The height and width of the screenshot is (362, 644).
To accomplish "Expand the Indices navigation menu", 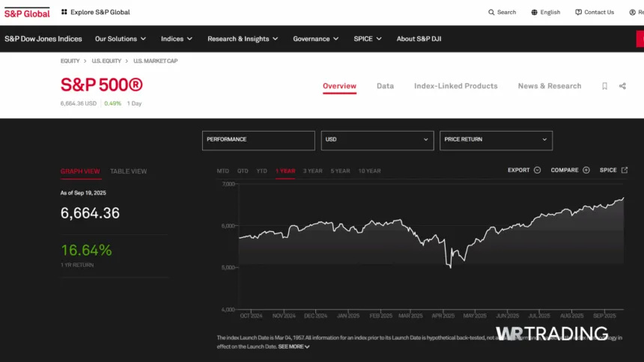I will 177,39.
